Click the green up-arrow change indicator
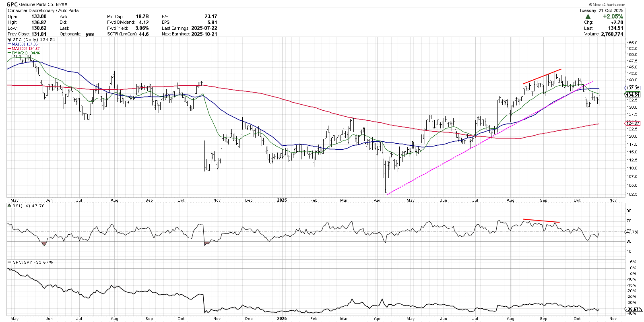Viewport: 644px width, 322px height. [x=588, y=17]
